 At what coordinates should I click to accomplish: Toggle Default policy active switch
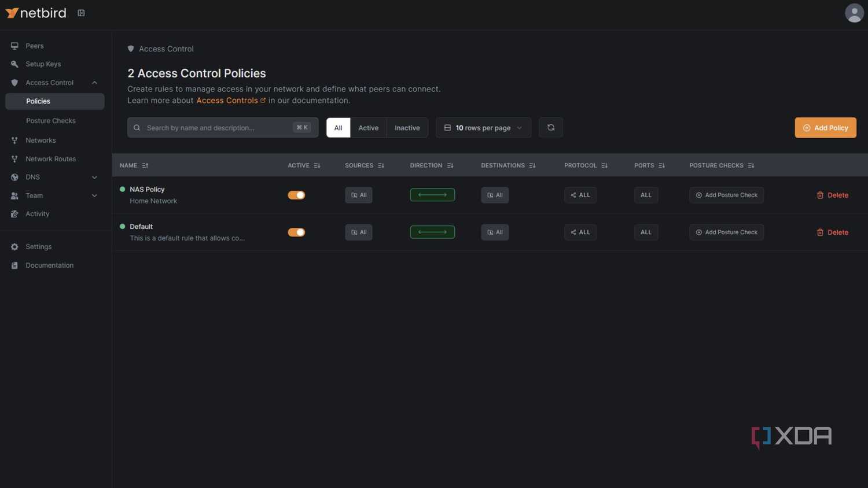(x=296, y=232)
